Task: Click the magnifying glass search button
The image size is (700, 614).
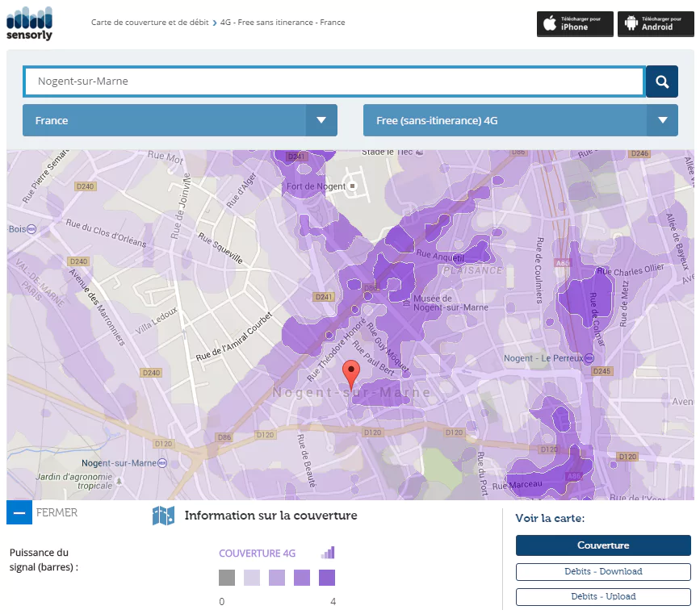Action: tap(661, 81)
